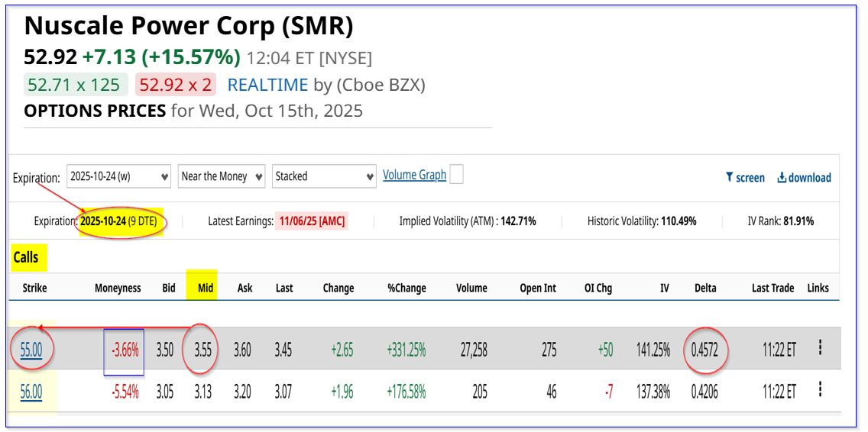Click the download icon
Viewport: 868px width, 432px height.
click(782, 178)
